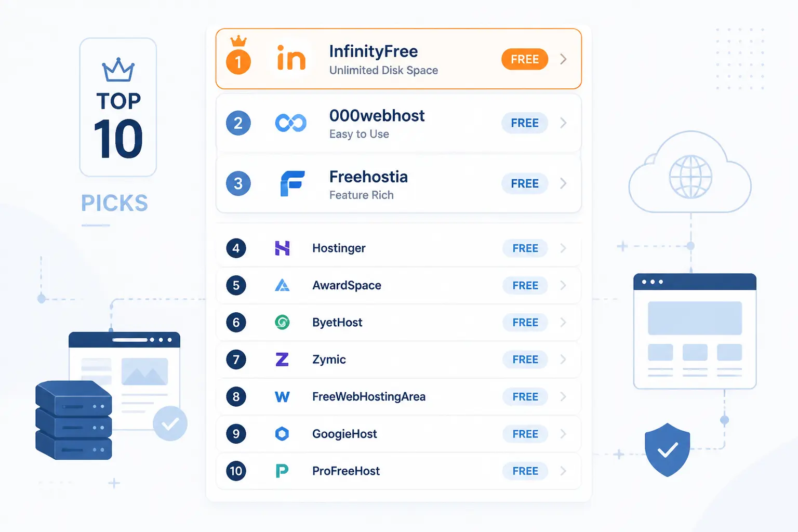Image resolution: width=798 pixels, height=532 pixels.
Task: Click the round checkmark badge near server
Action: tap(170, 424)
